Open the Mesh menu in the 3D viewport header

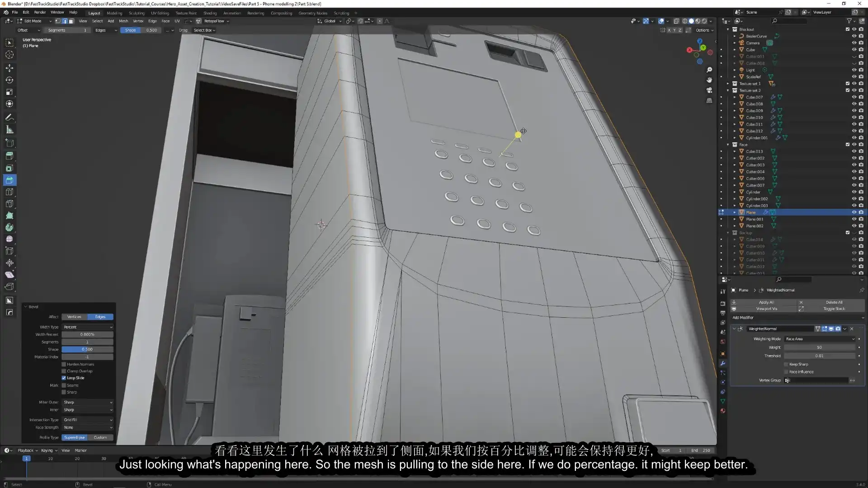point(123,21)
